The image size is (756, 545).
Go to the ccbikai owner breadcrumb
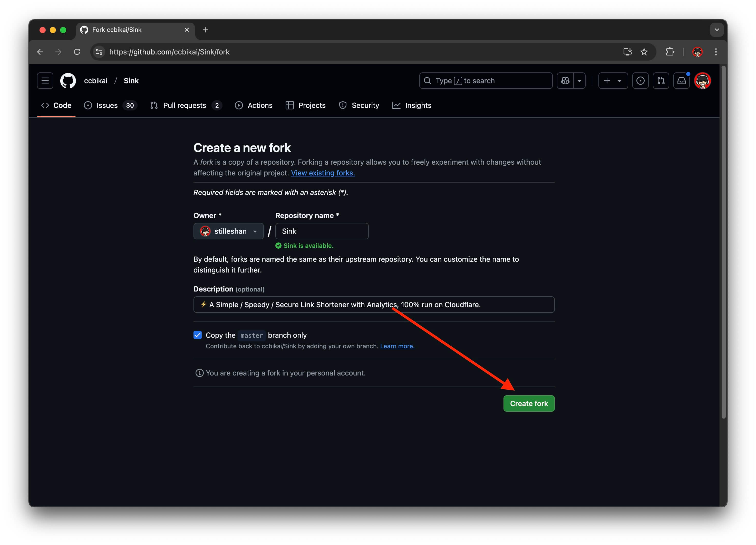[96, 81]
